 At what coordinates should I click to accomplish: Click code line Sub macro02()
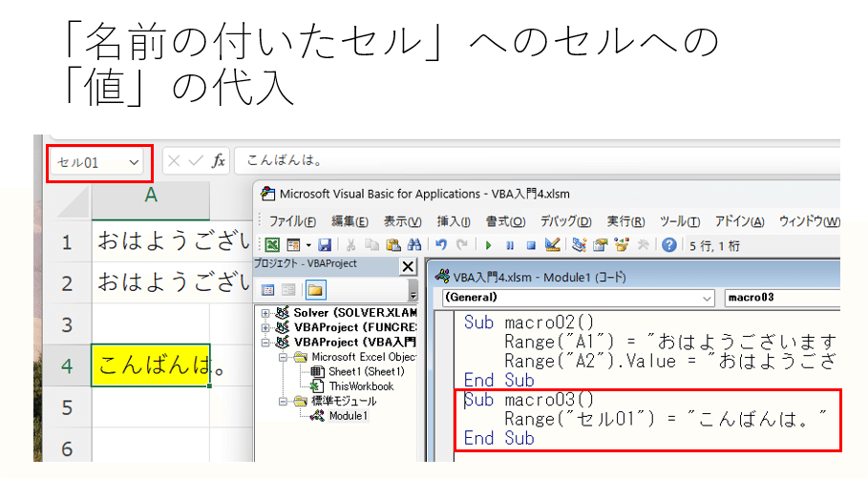[529, 322]
